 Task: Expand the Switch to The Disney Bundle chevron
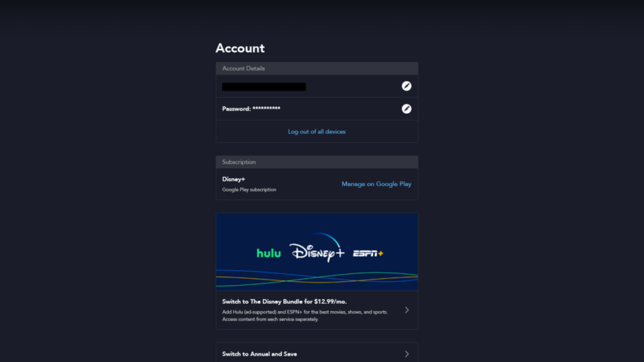tap(407, 310)
